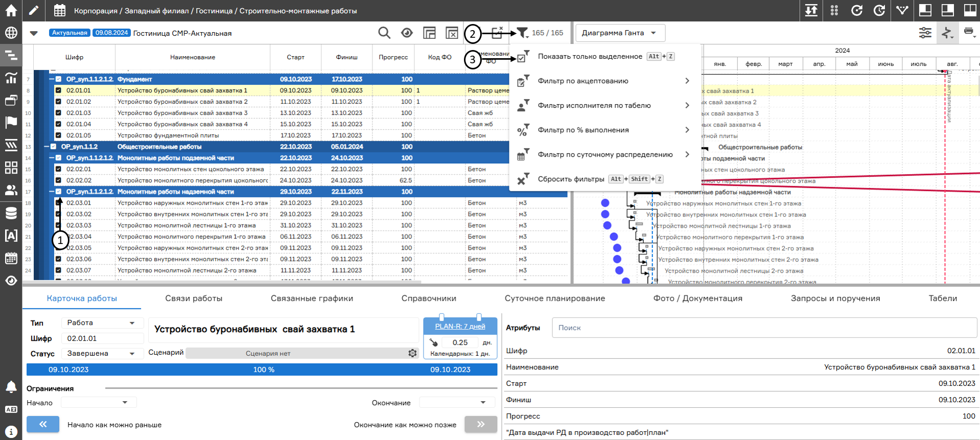Toggle checkbox for row 02.03.02
The image size is (980, 440).
[58, 214]
